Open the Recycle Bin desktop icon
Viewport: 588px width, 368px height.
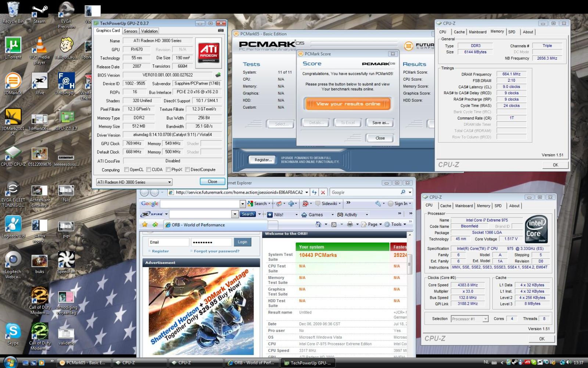(13, 13)
